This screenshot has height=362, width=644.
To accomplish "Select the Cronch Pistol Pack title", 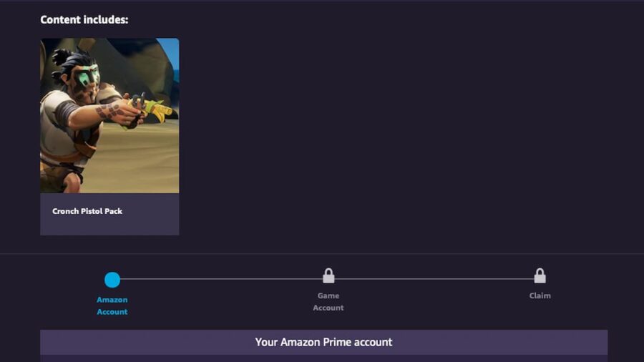I will click(x=87, y=211).
